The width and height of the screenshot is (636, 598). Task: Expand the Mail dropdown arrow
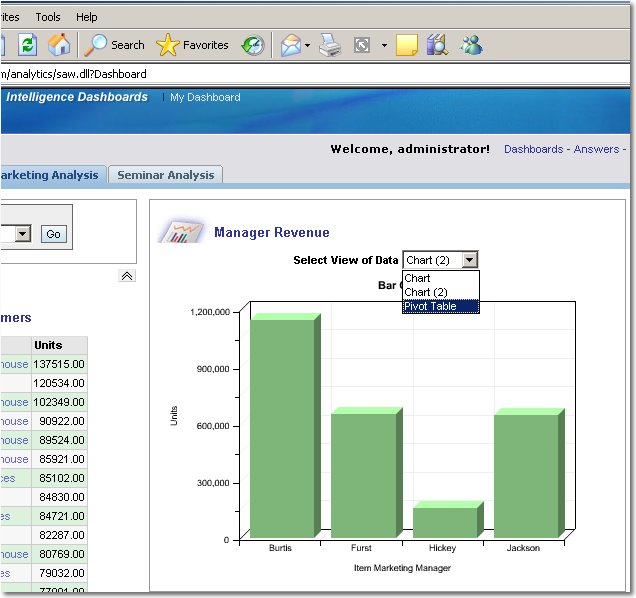[307, 45]
